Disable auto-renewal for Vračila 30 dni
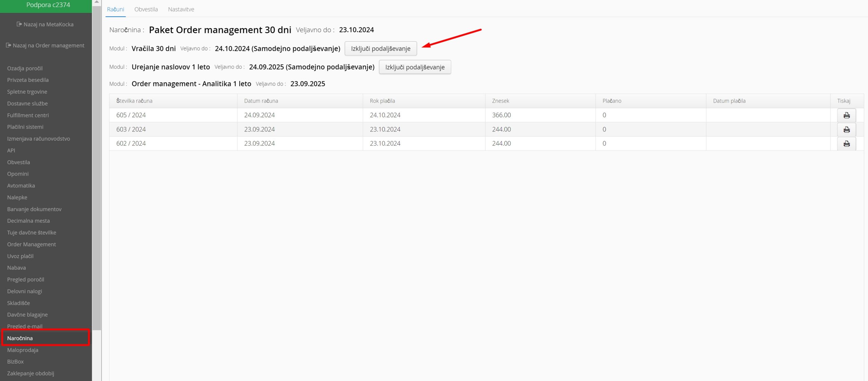Image resolution: width=868 pixels, height=381 pixels. 380,48
